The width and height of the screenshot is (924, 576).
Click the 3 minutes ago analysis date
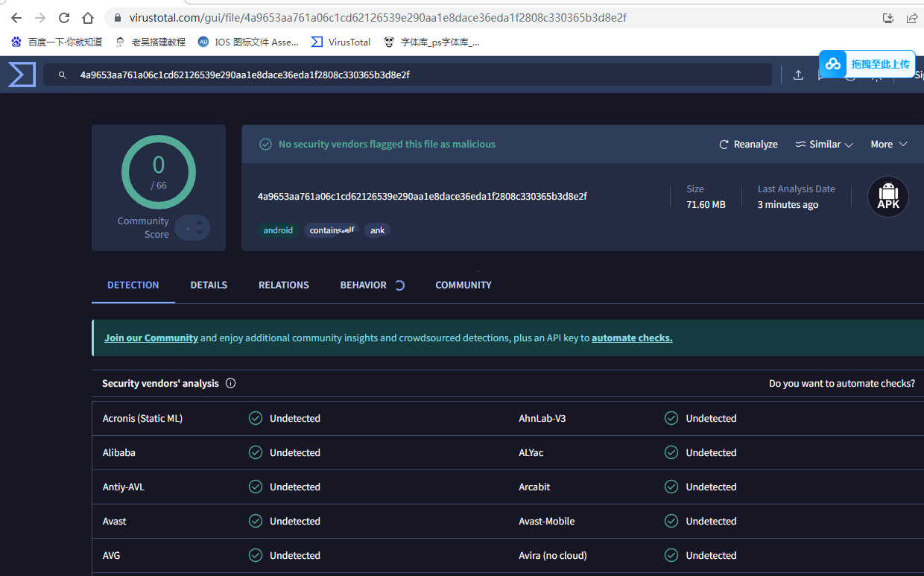(x=788, y=205)
